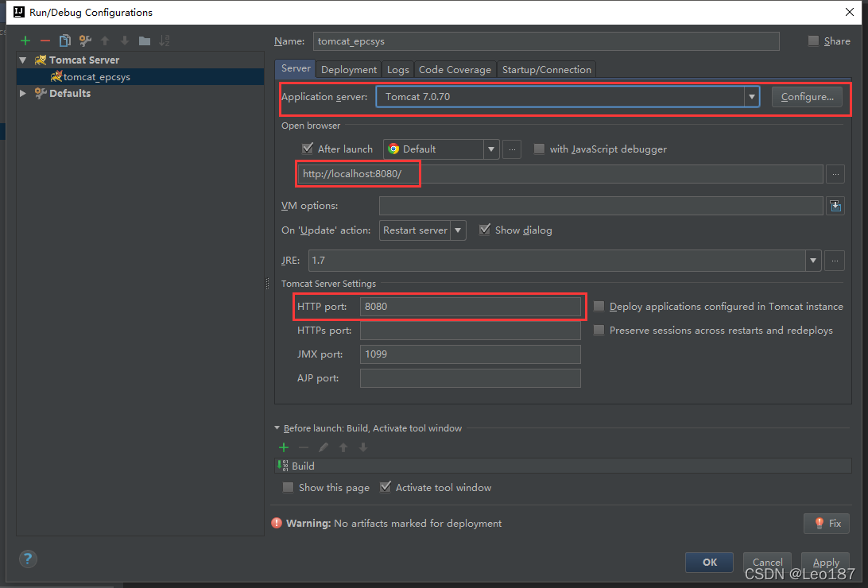Image resolution: width=868 pixels, height=588 pixels.
Task: Collapse the Tomcat Server tree node
Action: point(23,60)
